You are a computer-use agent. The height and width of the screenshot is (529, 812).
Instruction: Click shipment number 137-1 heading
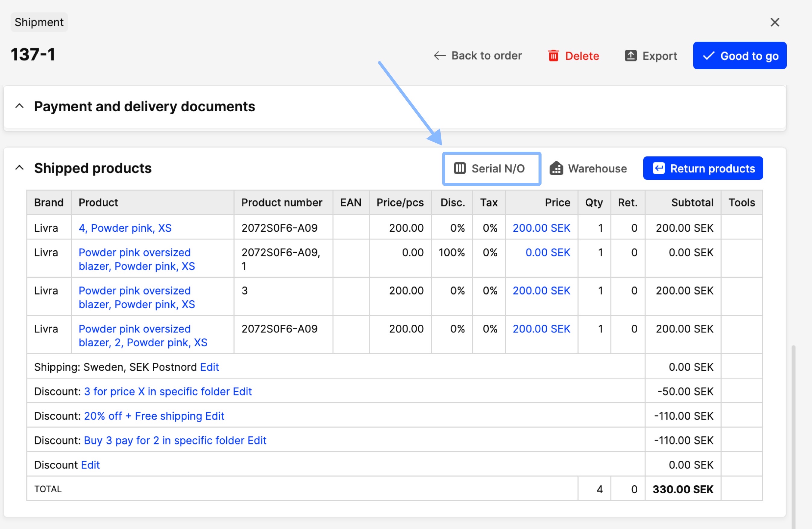(33, 54)
